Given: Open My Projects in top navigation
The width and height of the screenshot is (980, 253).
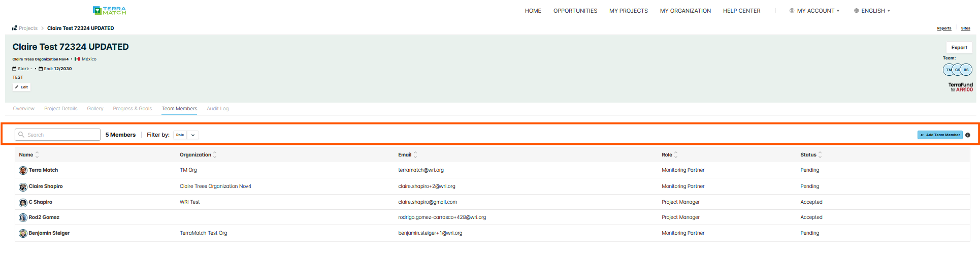Looking at the screenshot, I should 629,11.
